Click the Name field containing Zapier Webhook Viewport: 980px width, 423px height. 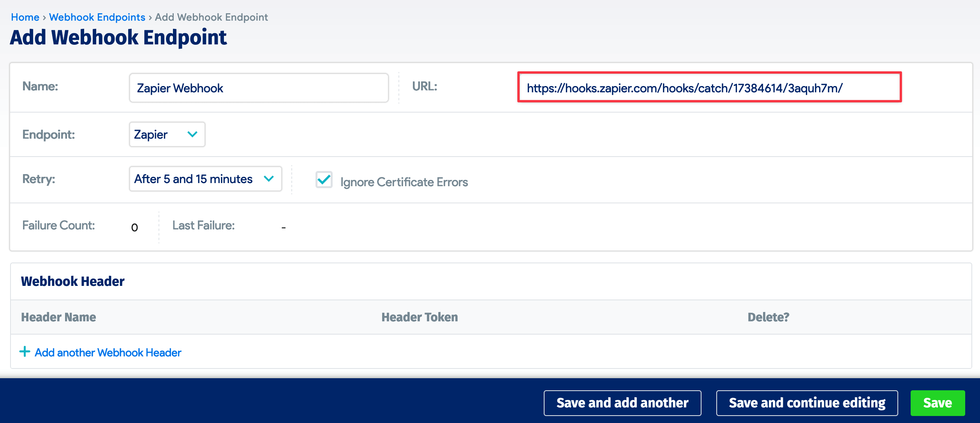tap(258, 88)
